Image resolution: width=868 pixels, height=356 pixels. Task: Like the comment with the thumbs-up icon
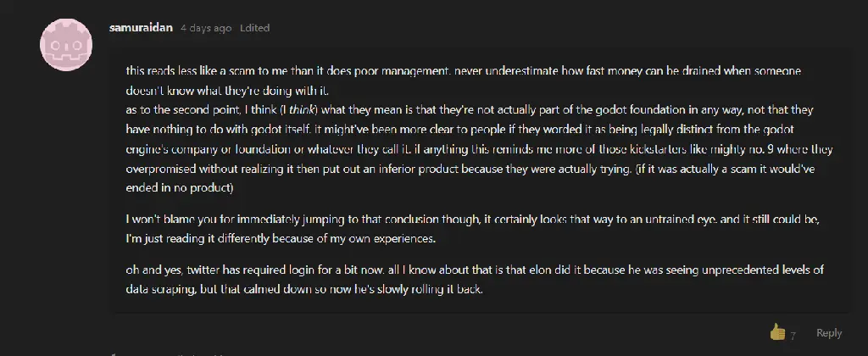coord(777,332)
